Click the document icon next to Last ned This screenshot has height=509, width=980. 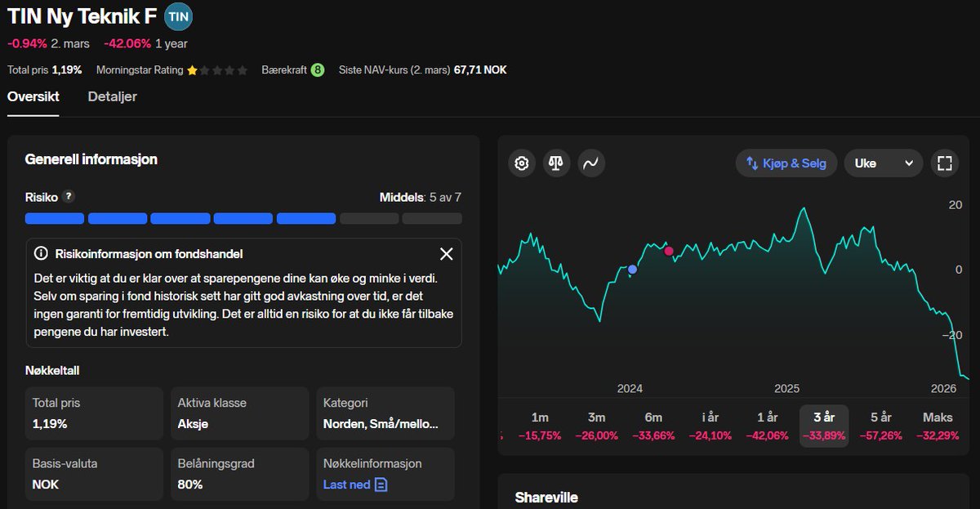point(381,484)
